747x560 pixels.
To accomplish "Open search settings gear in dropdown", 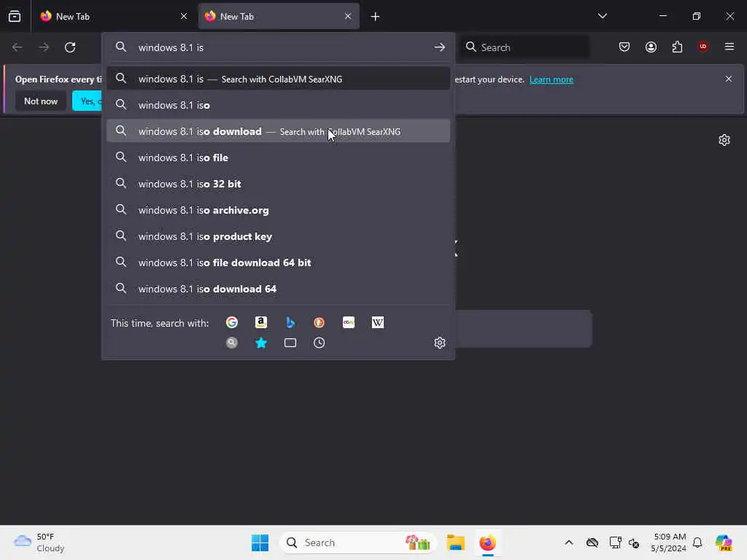I will tap(440, 343).
